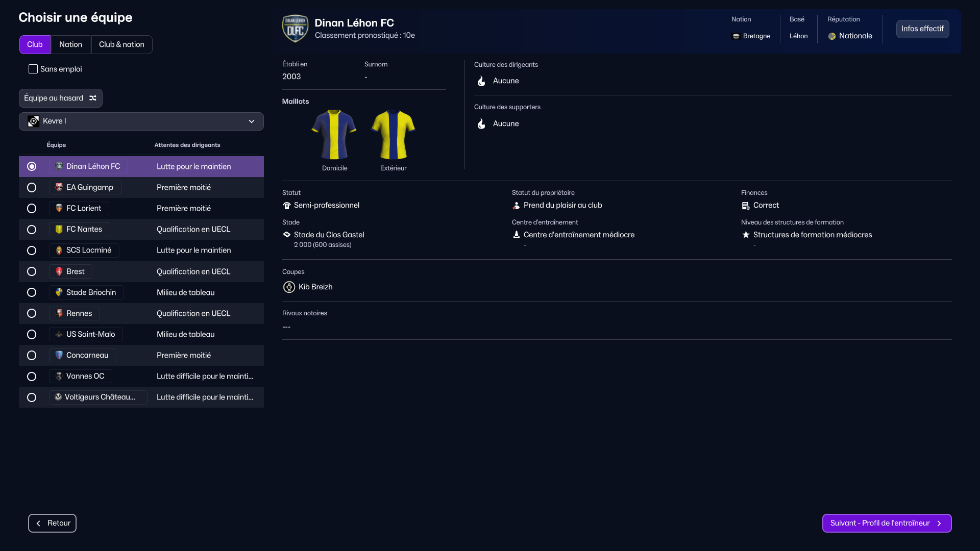Click the Stade du Clos Gastel stadium name
The width and height of the screenshot is (980, 551).
329,235
